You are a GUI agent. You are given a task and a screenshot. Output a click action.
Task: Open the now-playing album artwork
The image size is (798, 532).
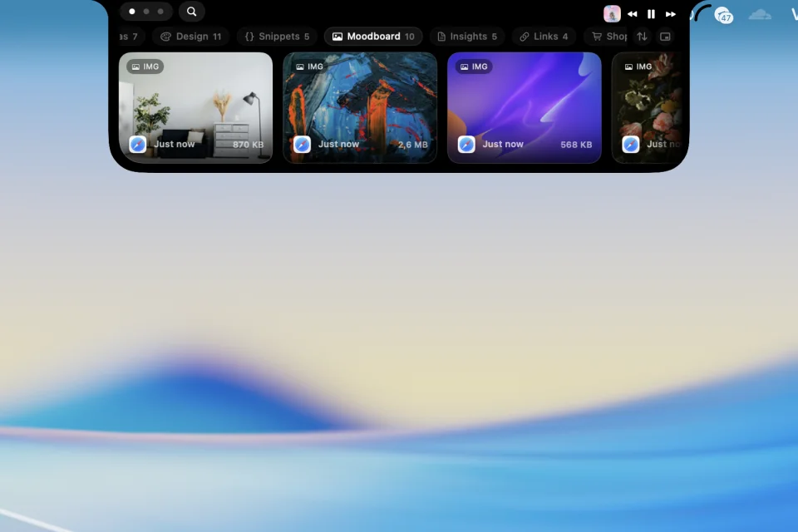pos(612,14)
